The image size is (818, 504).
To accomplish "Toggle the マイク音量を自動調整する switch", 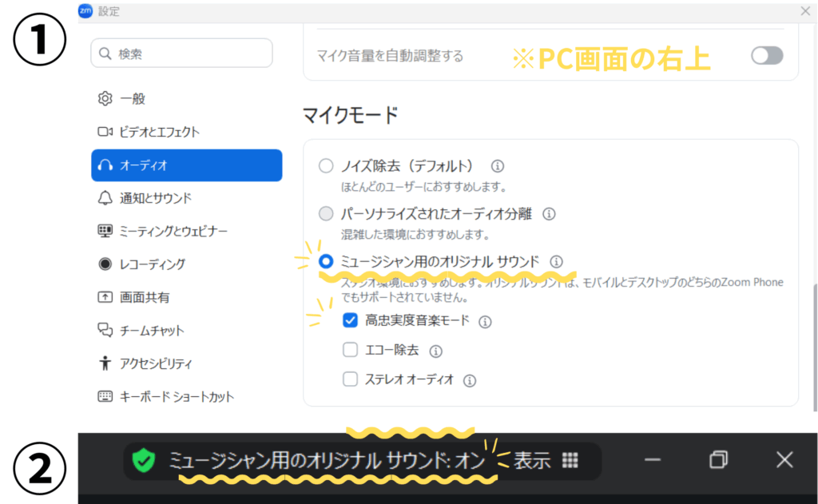I will [767, 55].
